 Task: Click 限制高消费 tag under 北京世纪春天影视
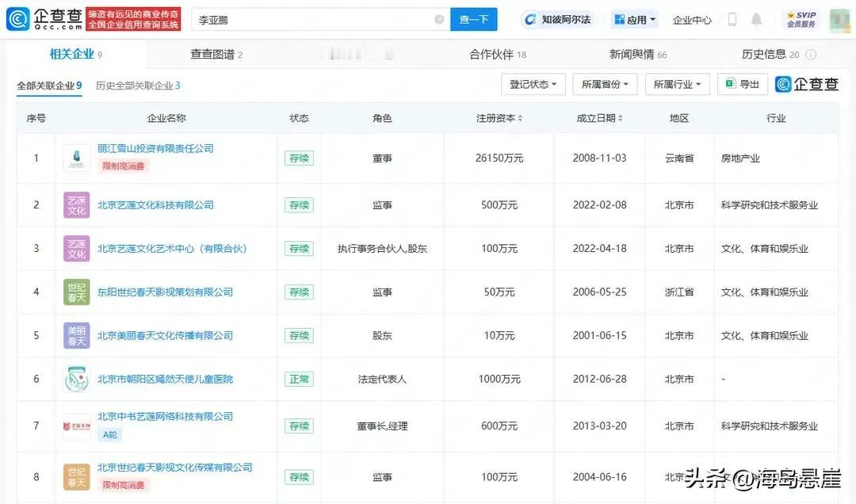pos(124,485)
